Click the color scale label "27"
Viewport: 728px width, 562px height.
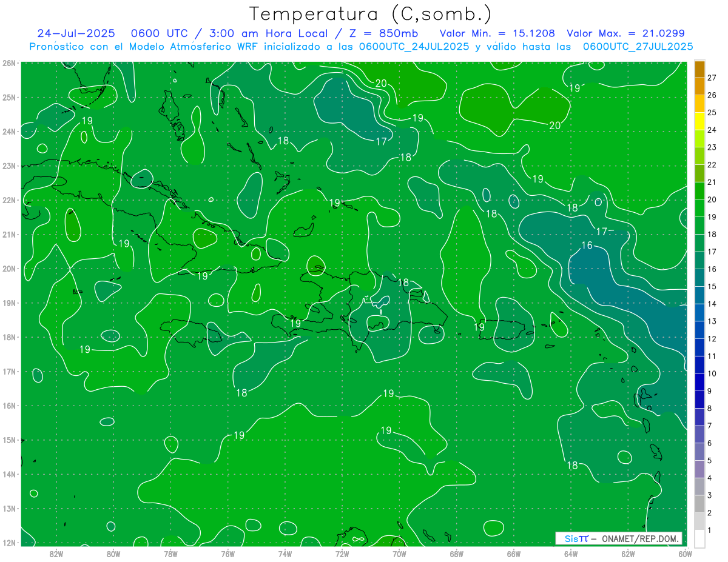(712, 78)
